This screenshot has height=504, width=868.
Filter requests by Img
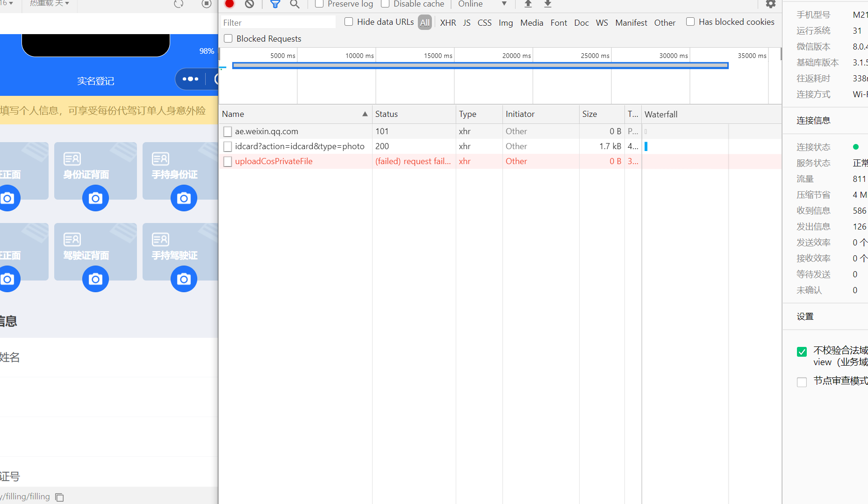coord(506,22)
